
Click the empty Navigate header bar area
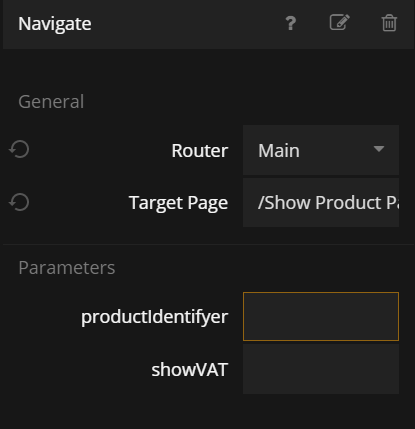[x=187, y=24]
